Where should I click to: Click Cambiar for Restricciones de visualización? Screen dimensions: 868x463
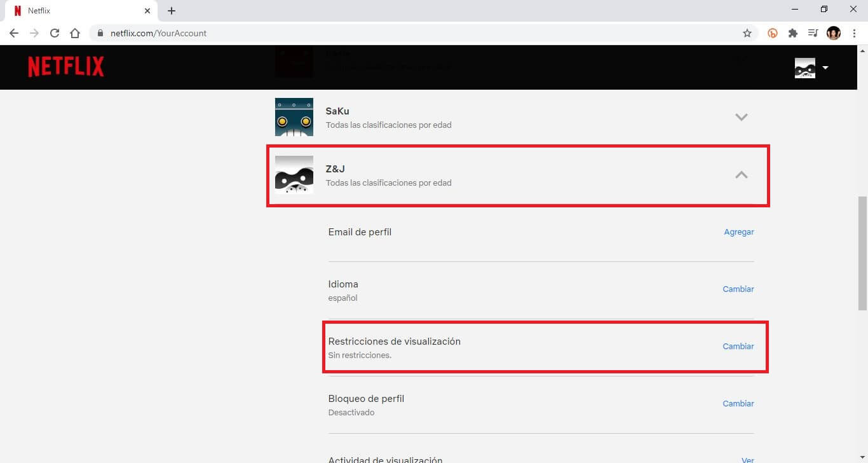tap(738, 347)
